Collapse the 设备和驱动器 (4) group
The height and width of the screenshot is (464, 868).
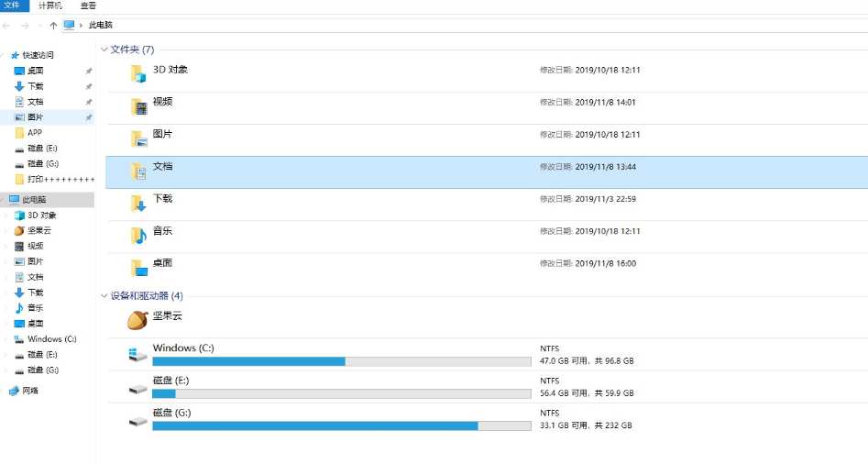pos(104,296)
